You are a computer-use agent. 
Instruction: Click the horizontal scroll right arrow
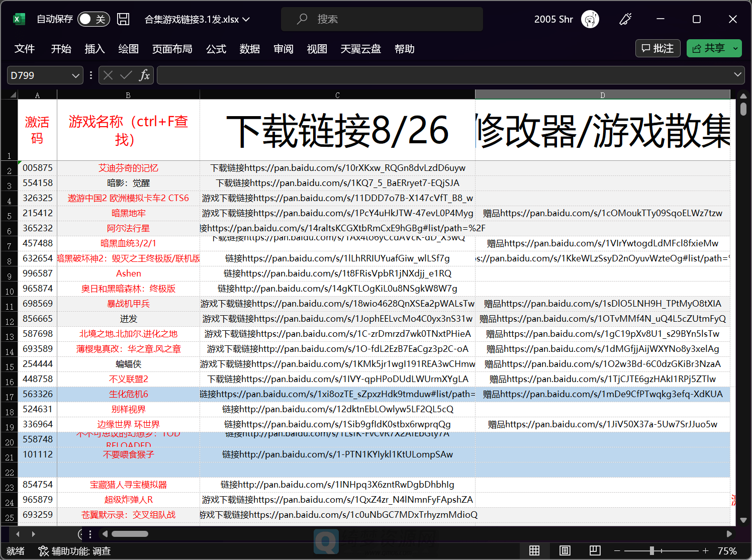pyautogui.click(x=729, y=534)
